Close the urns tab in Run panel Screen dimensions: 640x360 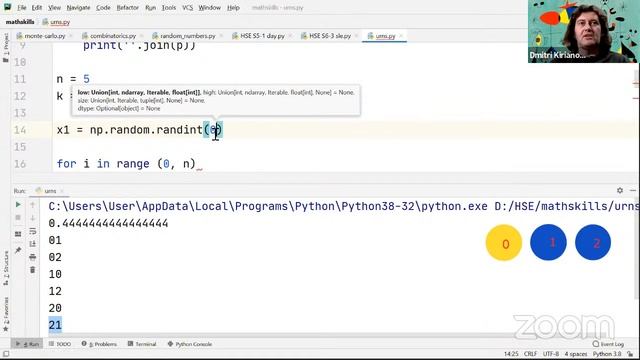[62, 191]
